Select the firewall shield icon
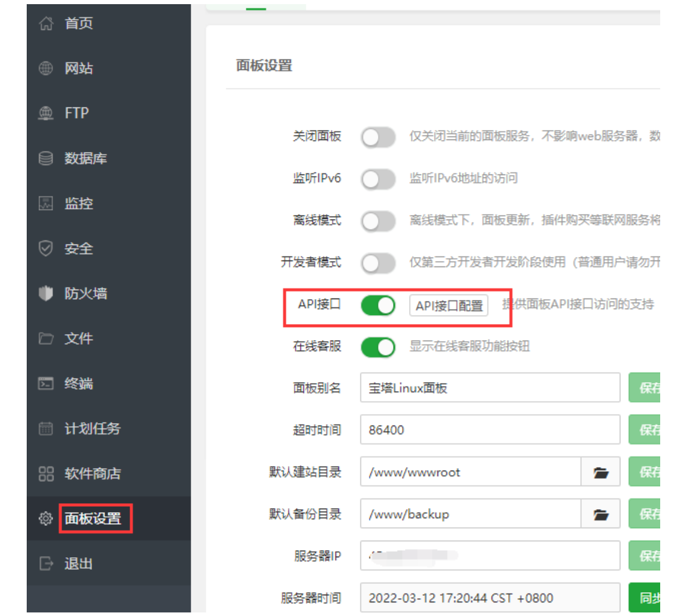 pyautogui.click(x=46, y=294)
